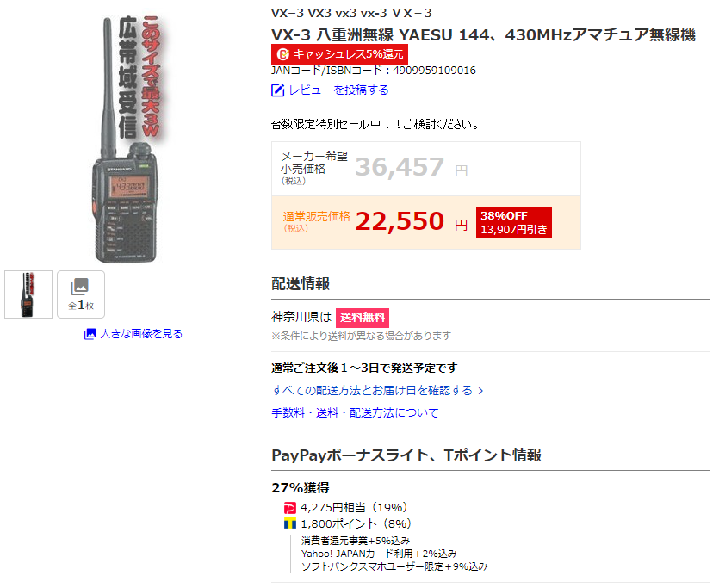Click the 27% earned points heading

[301, 487]
